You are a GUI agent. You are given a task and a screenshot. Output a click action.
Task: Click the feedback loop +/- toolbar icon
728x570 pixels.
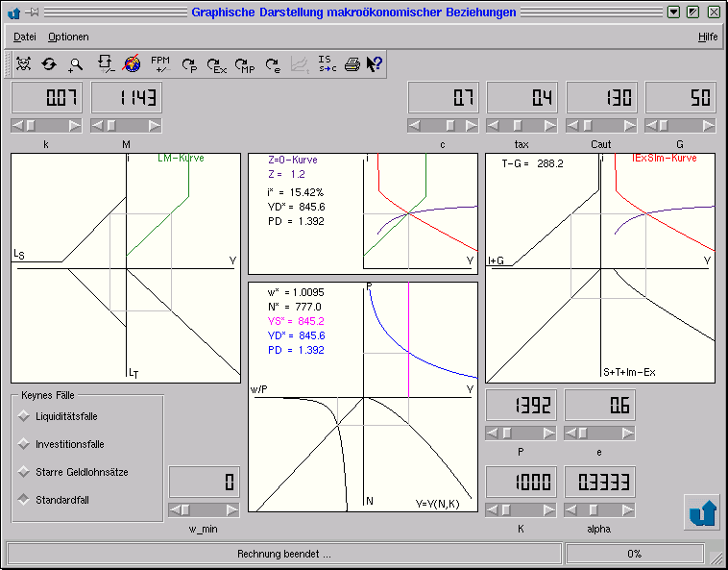[106, 64]
